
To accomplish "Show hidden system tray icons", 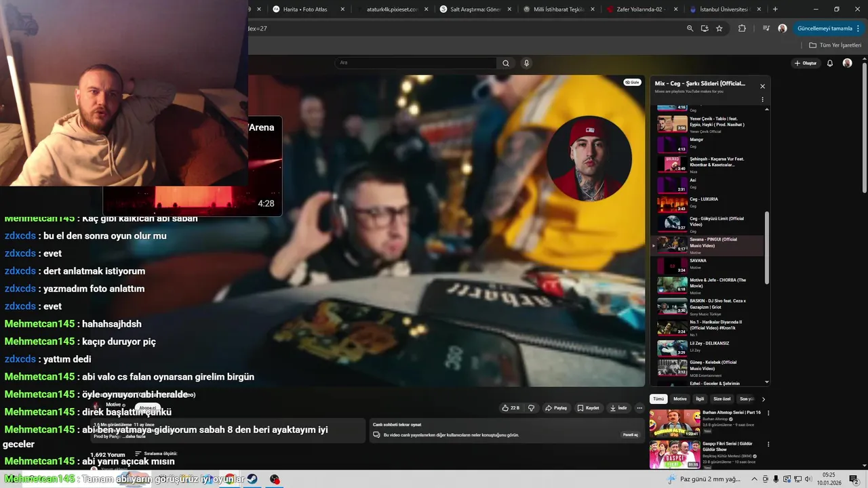I will coord(754,479).
